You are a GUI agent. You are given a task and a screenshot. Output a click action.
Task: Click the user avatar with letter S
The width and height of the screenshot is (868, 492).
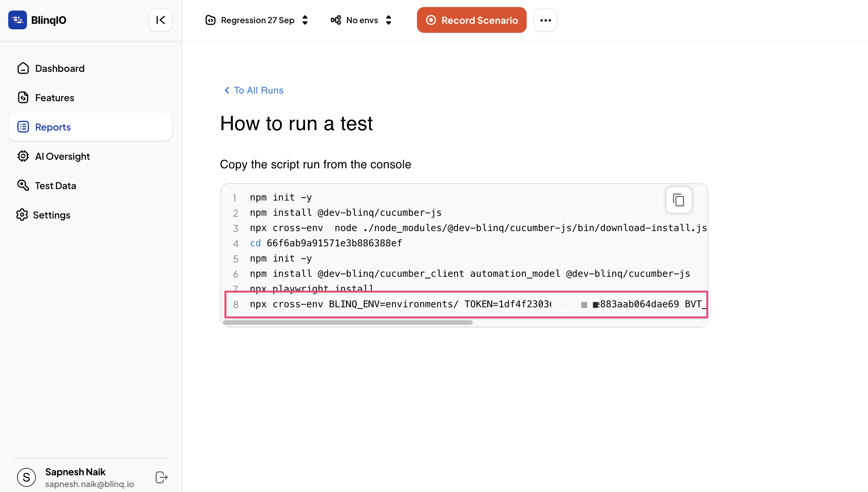tap(26, 477)
